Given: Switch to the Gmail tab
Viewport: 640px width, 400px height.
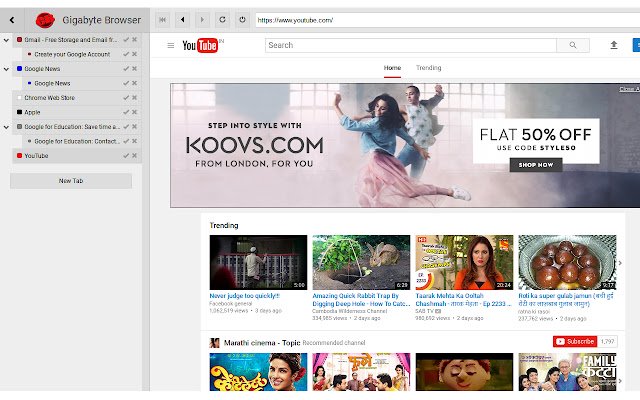Looking at the screenshot, I should pos(70,40).
